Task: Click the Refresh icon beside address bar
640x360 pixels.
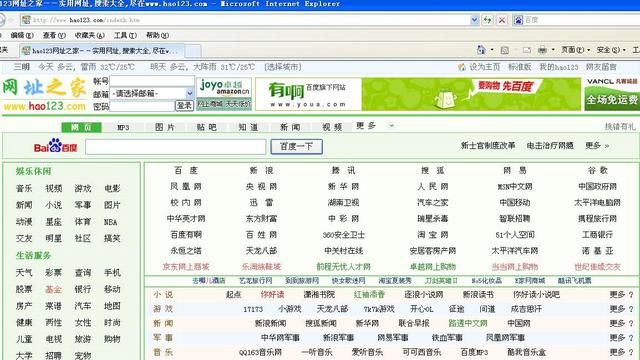Action: (x=487, y=20)
